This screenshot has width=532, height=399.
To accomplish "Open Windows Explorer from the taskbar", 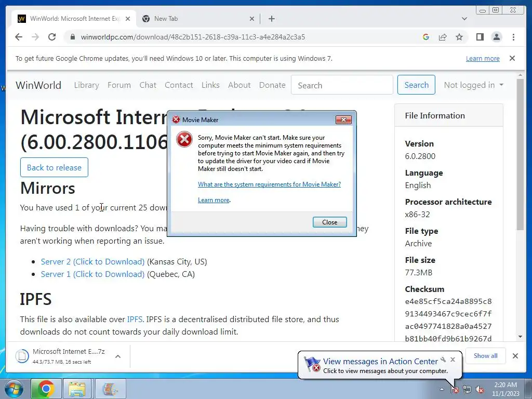I will tap(77, 389).
